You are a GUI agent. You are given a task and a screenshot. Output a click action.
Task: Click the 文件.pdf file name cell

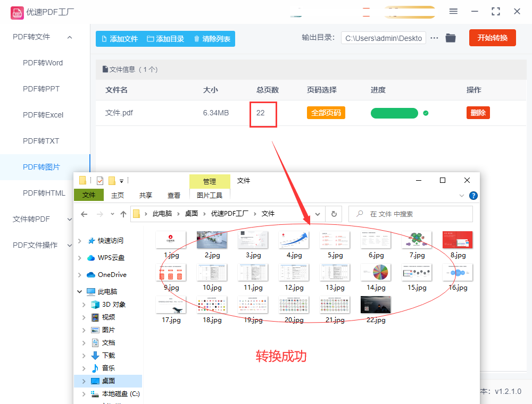point(119,113)
